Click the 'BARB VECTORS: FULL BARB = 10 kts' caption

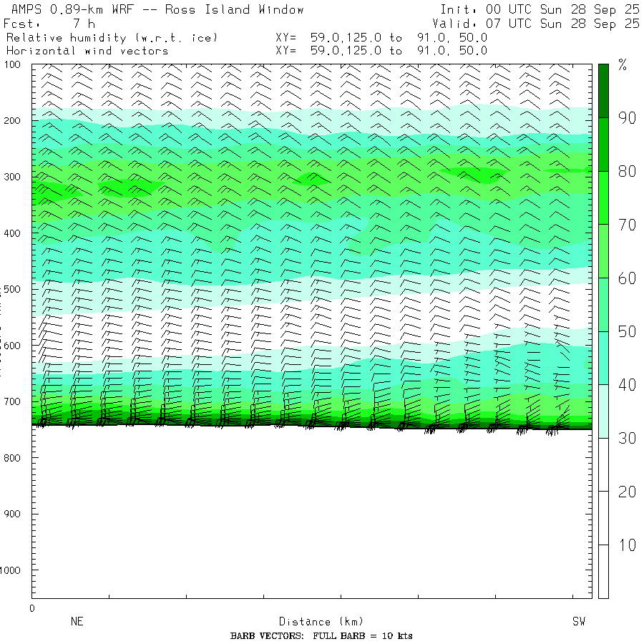[321, 636]
